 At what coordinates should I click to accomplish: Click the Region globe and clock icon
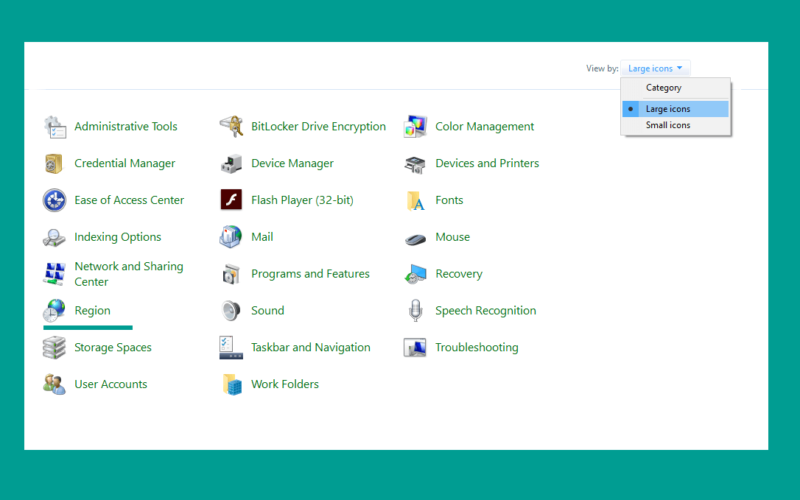click(x=54, y=310)
